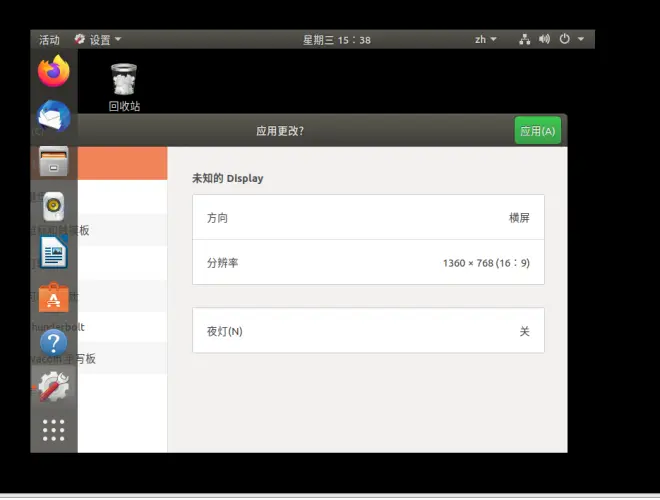Open Rhythmbox speaker icon in dock
The image size is (660, 500).
click(53, 207)
